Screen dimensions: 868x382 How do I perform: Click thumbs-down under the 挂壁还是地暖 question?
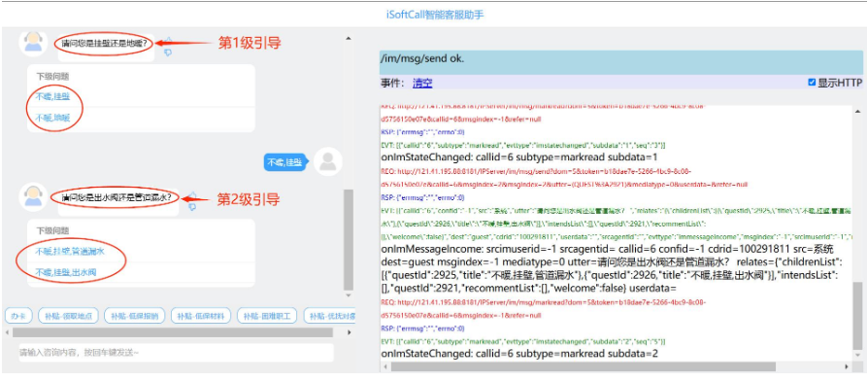click(168, 52)
